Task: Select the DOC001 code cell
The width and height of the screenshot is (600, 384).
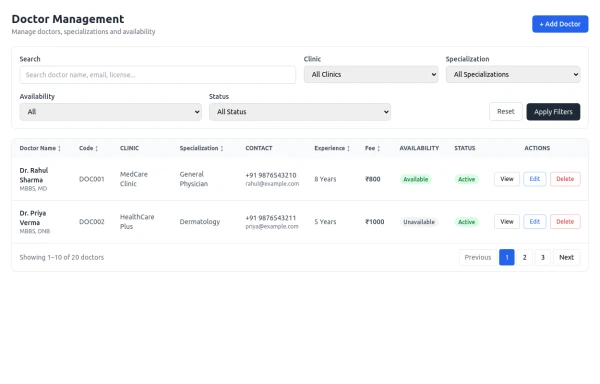Action: (91, 179)
